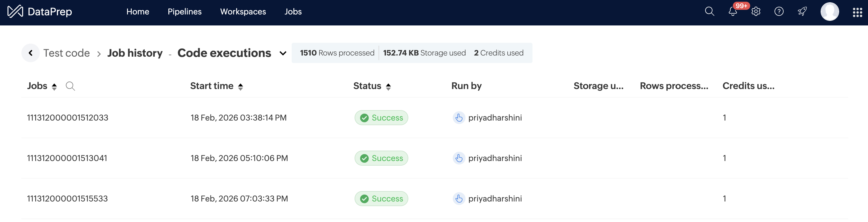Go back using the left chevron button
This screenshot has width=868, height=222.
click(x=31, y=53)
